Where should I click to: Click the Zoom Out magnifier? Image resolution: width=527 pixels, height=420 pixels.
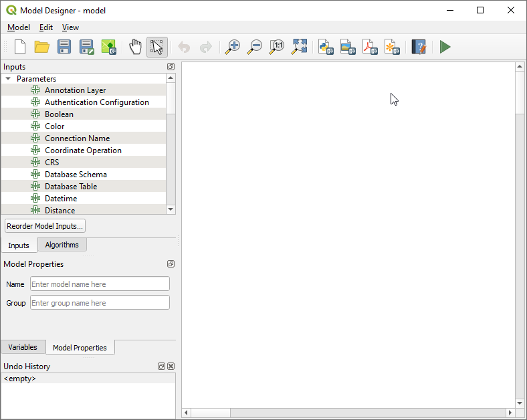click(x=254, y=47)
